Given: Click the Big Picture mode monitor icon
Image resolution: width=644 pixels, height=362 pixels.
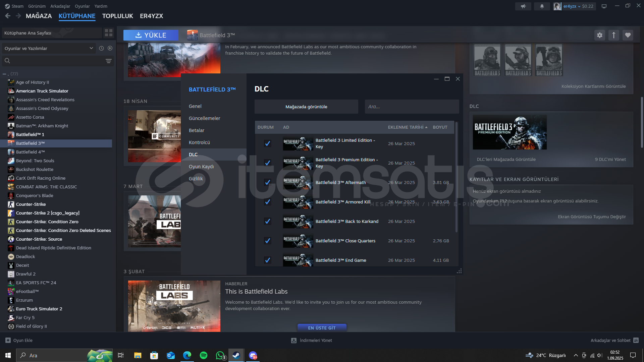Looking at the screenshot, I should click(x=604, y=6).
